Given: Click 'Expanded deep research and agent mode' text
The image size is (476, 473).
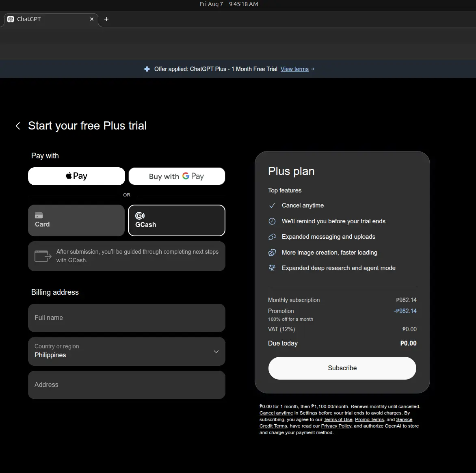Looking at the screenshot, I should pyautogui.click(x=338, y=268).
